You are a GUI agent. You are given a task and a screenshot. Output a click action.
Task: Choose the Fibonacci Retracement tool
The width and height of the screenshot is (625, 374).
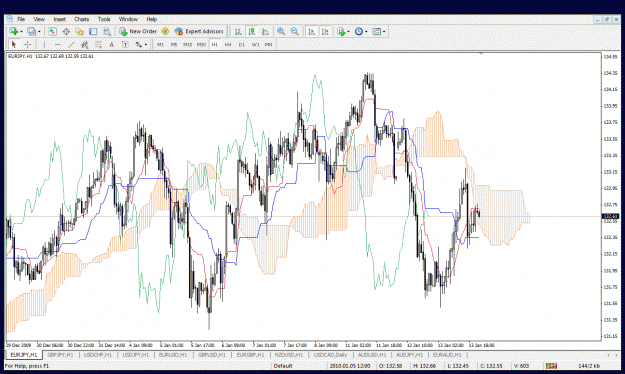[98, 44]
